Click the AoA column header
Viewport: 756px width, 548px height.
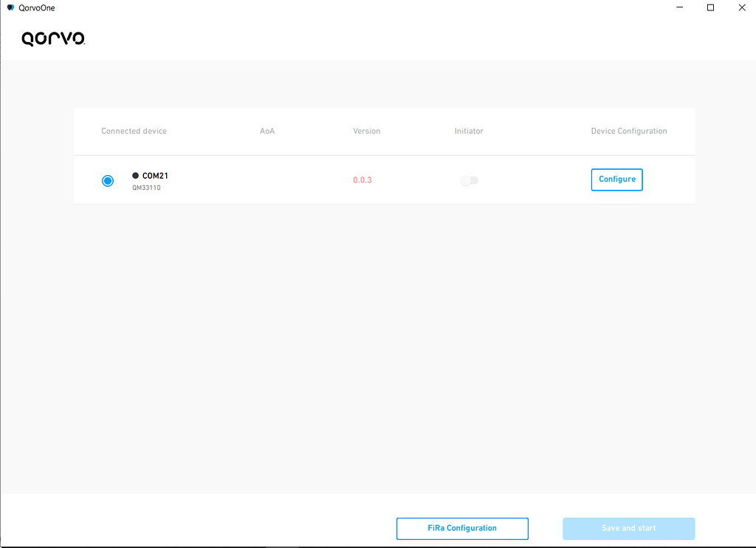[x=267, y=131]
